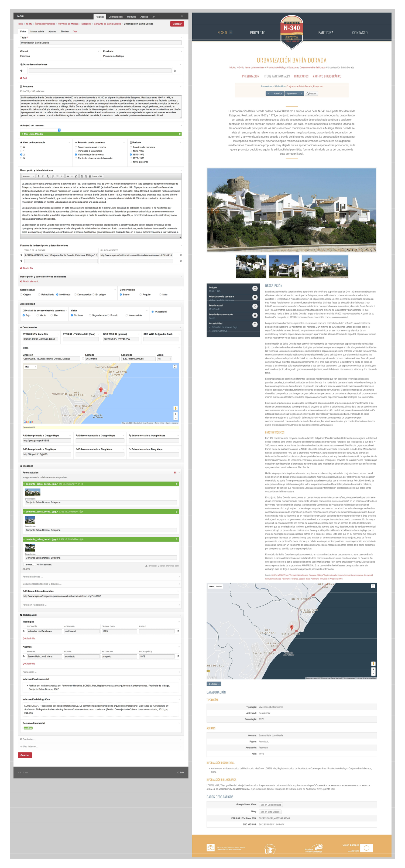Enter fullscreen on the admin Google map
Viewport: 405px width, 868px height.
[175, 366]
